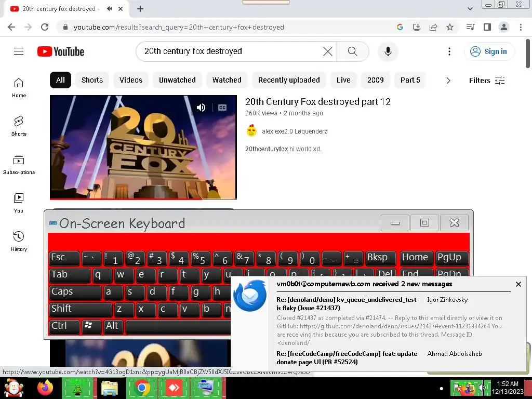532x399 pixels.
Task: Open YouTube settings three-dot menu
Action: (449, 51)
